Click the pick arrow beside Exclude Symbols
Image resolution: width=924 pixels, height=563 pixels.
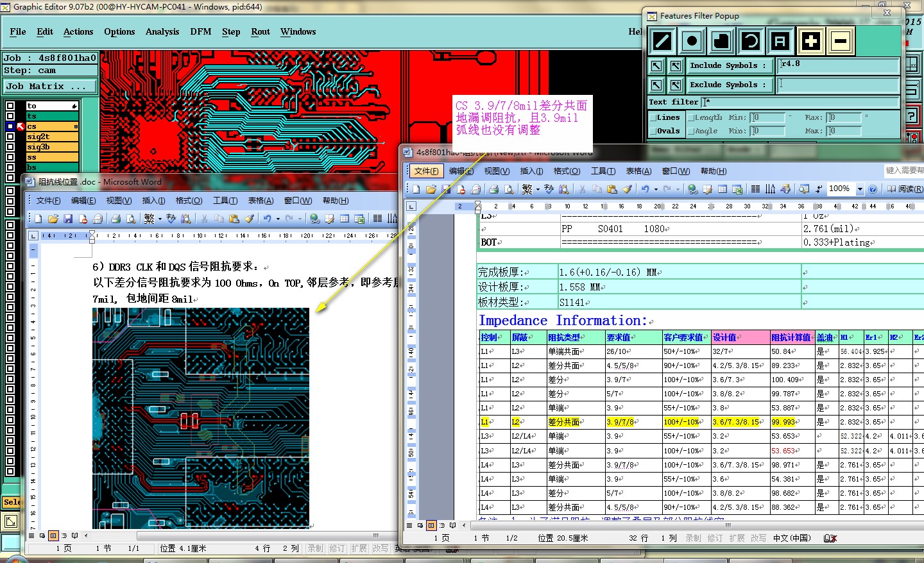pyautogui.click(x=656, y=85)
